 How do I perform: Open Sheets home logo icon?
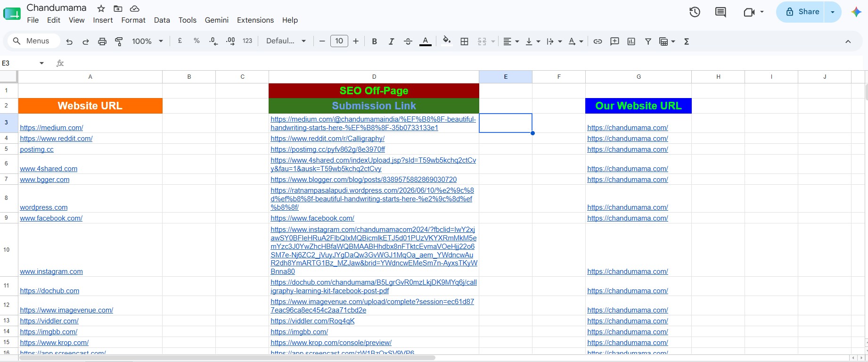[x=12, y=14]
